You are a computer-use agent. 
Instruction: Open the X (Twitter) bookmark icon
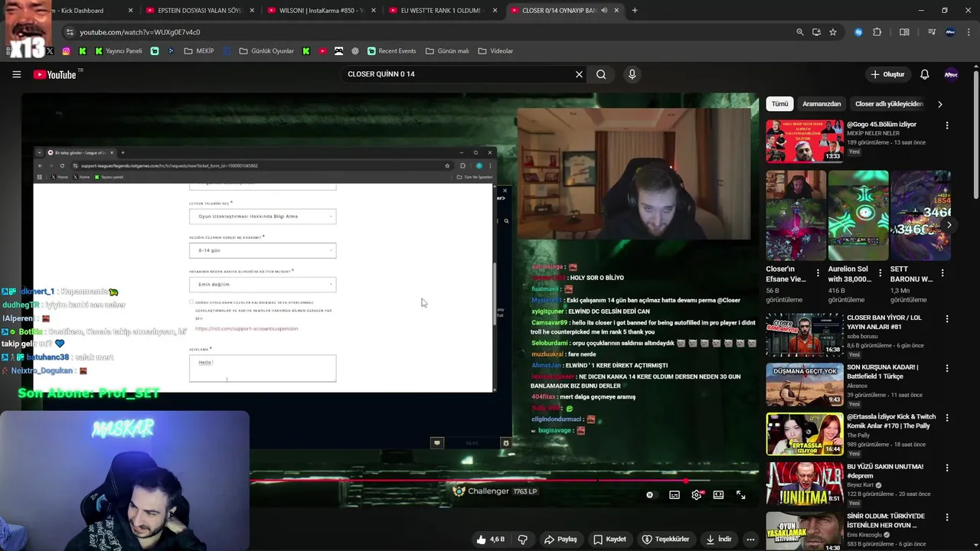coord(50,51)
